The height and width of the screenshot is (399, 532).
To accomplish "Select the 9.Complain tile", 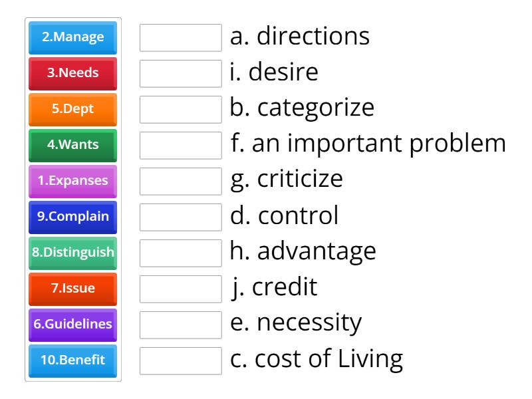I will click(72, 216).
